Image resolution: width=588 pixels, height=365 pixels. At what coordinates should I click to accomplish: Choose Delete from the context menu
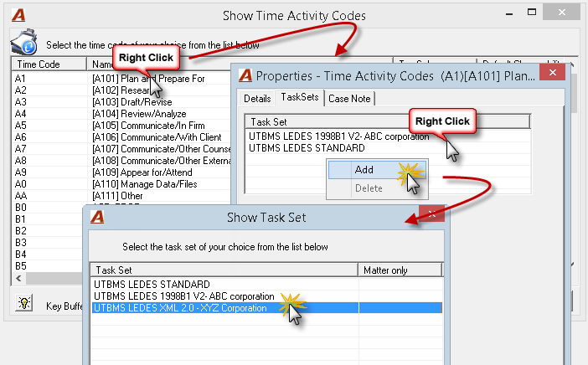[x=377, y=188]
